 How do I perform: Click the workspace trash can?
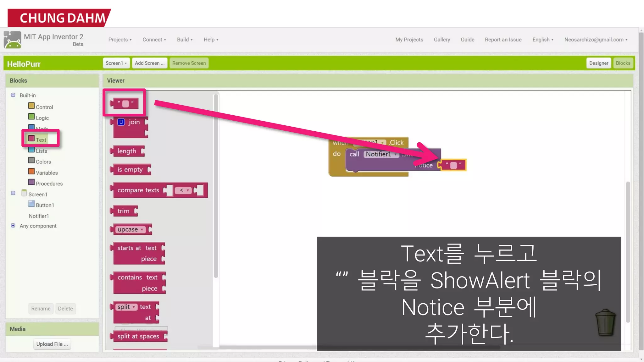point(605,322)
